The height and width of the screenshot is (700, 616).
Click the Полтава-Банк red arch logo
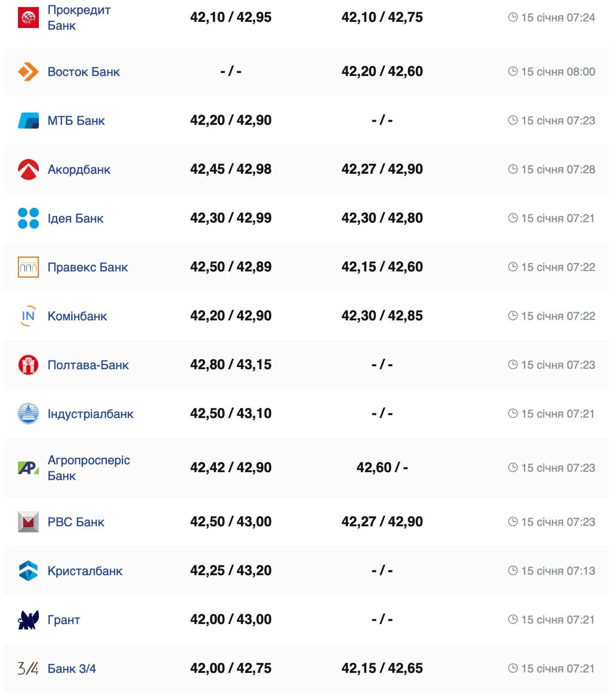(x=28, y=365)
